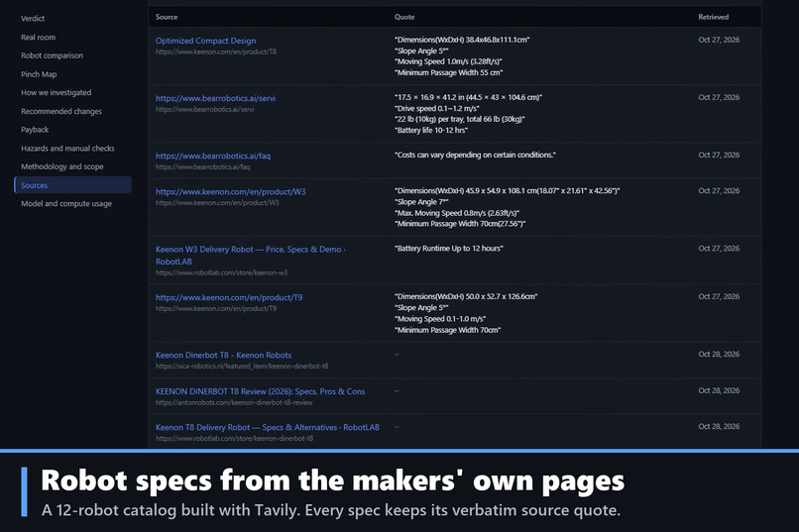Viewport: 799px width, 532px height.
Task: Open Keenon W3 Delivery Robot RobotLAB link
Action: 250,255
